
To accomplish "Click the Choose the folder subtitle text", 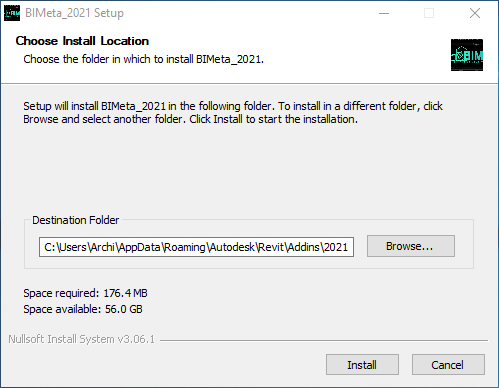I will (143, 59).
